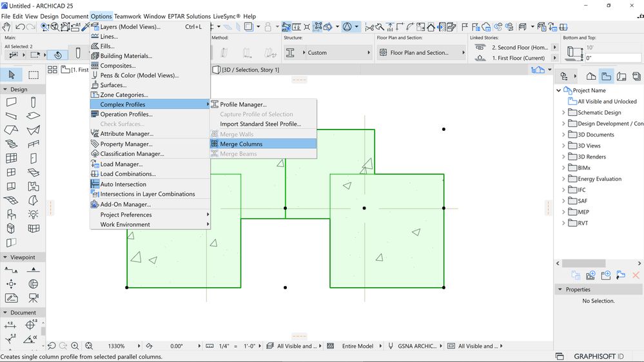Toggle the highlighted circle toolbar button

[x=347, y=27]
